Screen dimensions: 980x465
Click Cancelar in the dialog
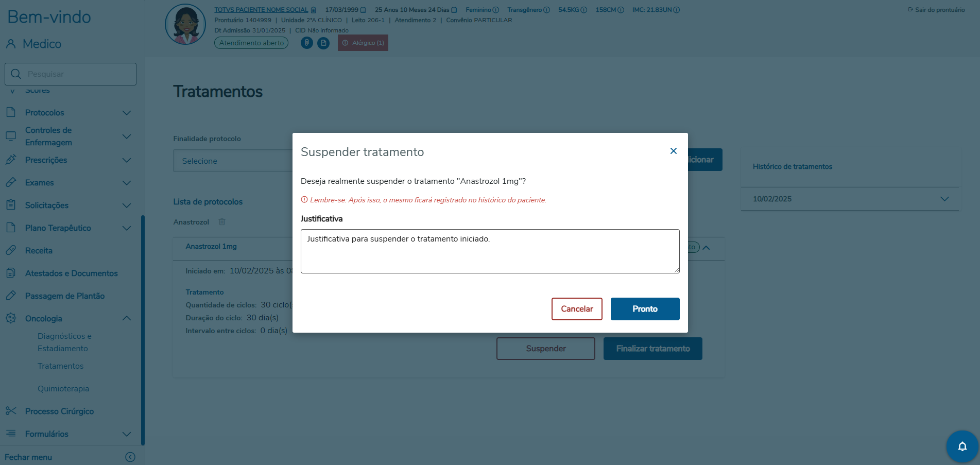tap(577, 309)
